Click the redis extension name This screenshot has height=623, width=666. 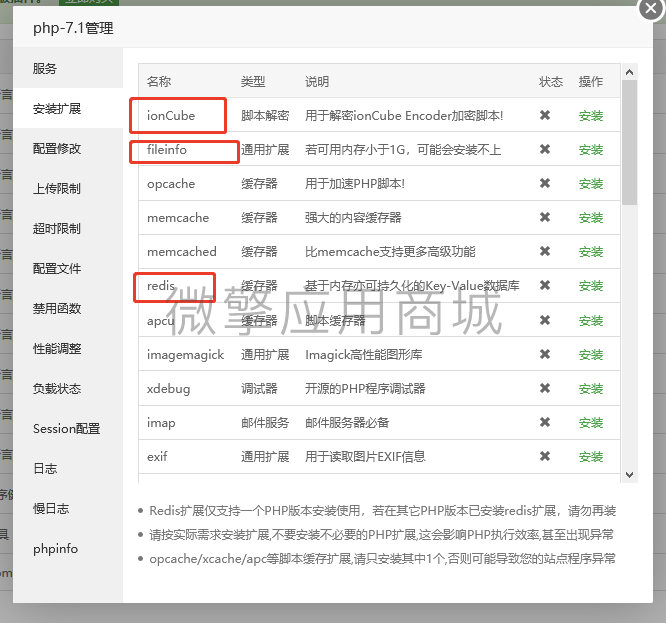pos(161,285)
